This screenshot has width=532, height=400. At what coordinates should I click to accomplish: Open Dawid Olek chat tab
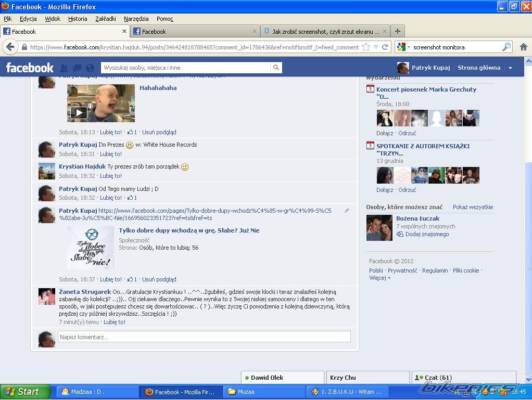[283, 378]
